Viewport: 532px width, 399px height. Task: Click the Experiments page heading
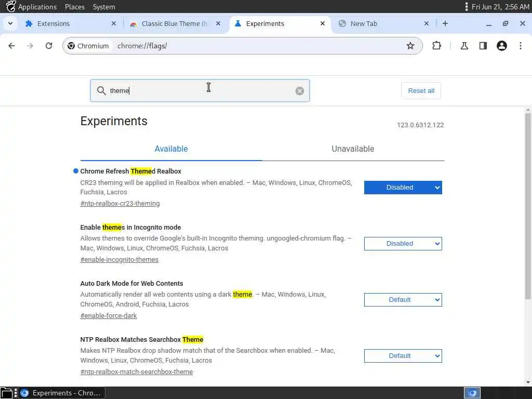(114, 121)
